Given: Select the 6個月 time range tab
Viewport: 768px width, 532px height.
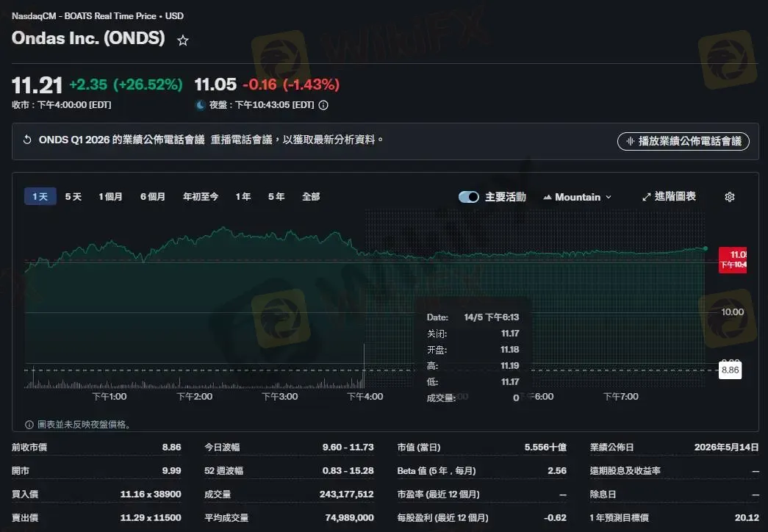Looking at the screenshot, I should tap(153, 196).
